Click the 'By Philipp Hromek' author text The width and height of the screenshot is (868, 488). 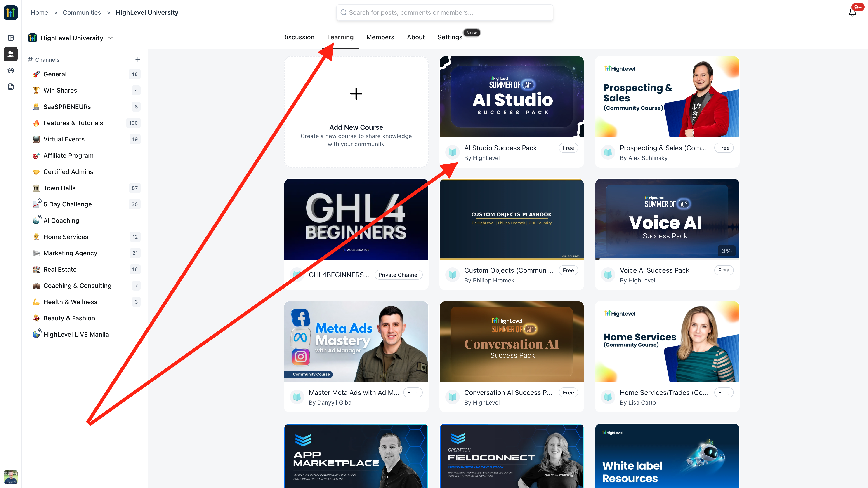[x=489, y=281]
